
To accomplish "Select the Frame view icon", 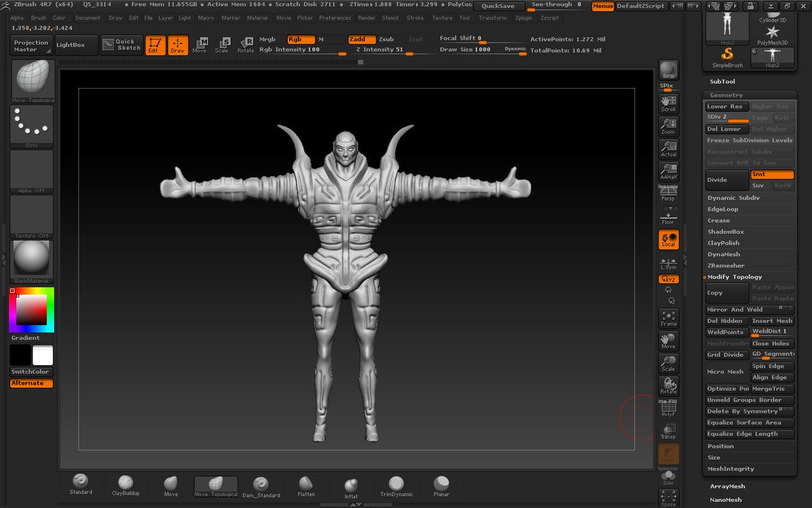I will tap(669, 318).
